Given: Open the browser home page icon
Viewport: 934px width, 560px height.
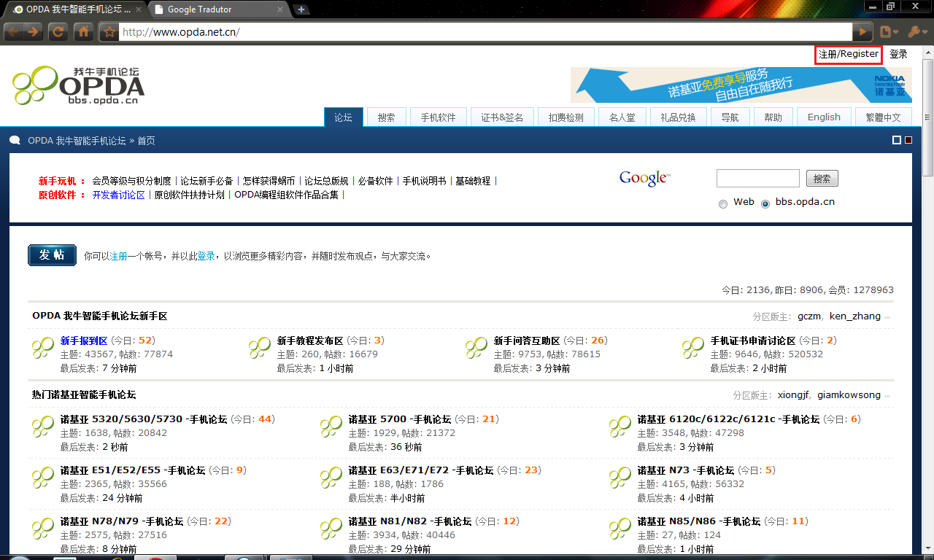Looking at the screenshot, I should click(x=83, y=32).
